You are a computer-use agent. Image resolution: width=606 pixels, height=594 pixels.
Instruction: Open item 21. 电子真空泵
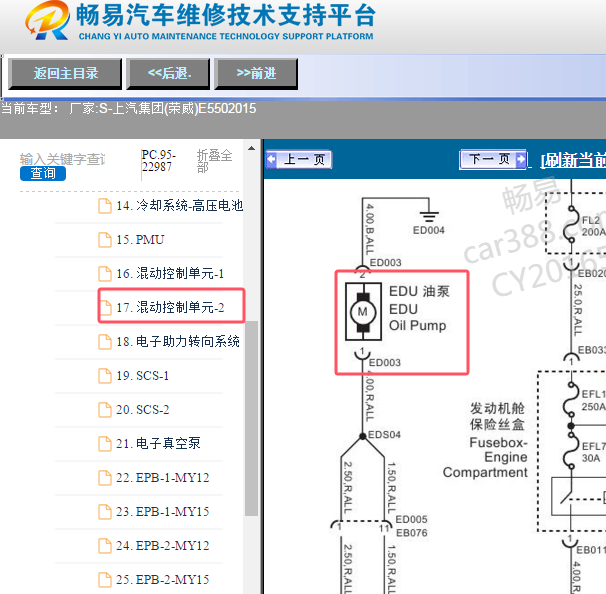click(x=158, y=443)
